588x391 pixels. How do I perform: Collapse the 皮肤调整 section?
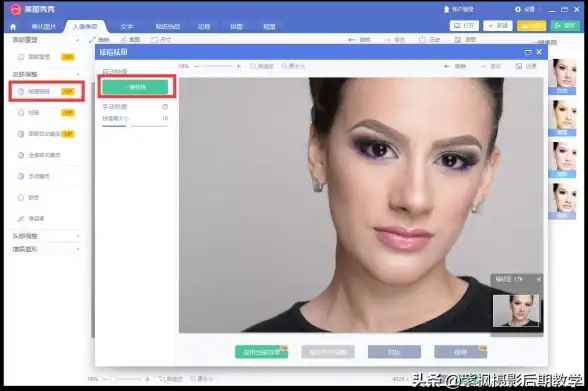pyautogui.click(x=78, y=75)
